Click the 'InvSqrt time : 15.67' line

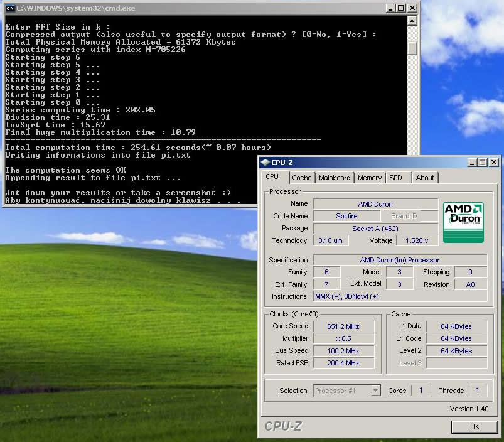coord(55,125)
